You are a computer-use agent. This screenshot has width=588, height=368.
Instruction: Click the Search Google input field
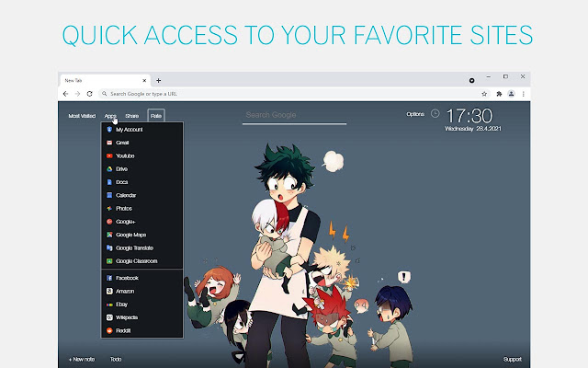click(x=294, y=116)
